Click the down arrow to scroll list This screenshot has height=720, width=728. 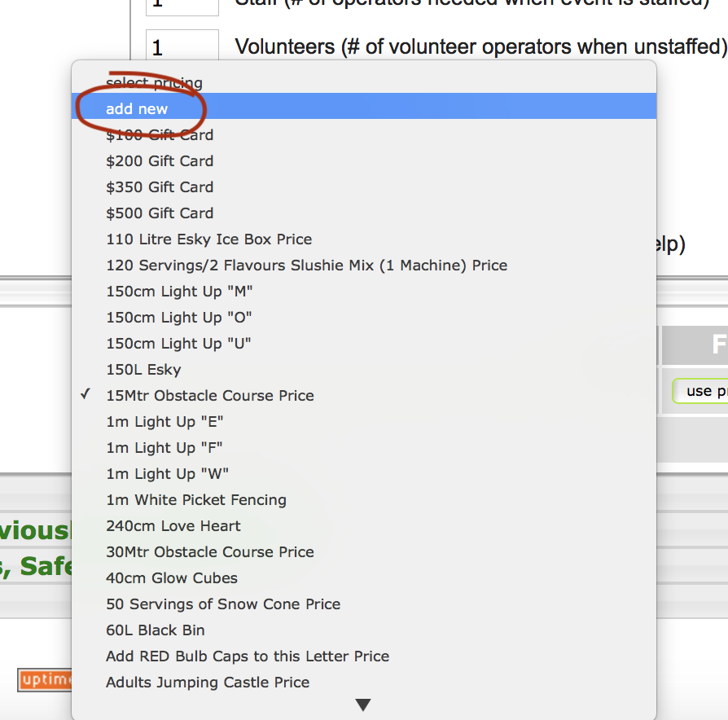coord(363,705)
